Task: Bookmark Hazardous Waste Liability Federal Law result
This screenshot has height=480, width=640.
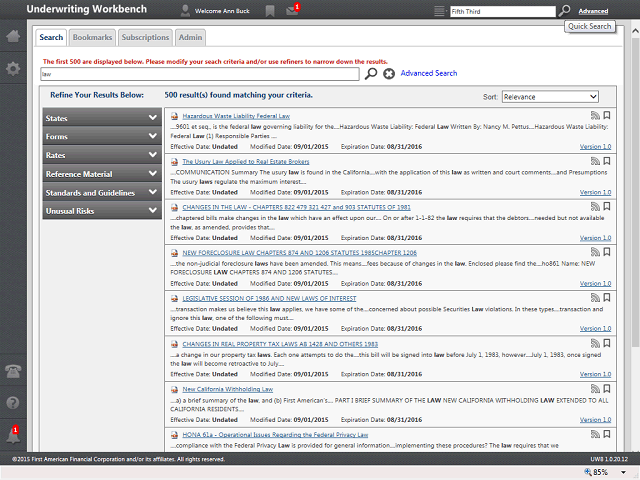Action: (607, 116)
